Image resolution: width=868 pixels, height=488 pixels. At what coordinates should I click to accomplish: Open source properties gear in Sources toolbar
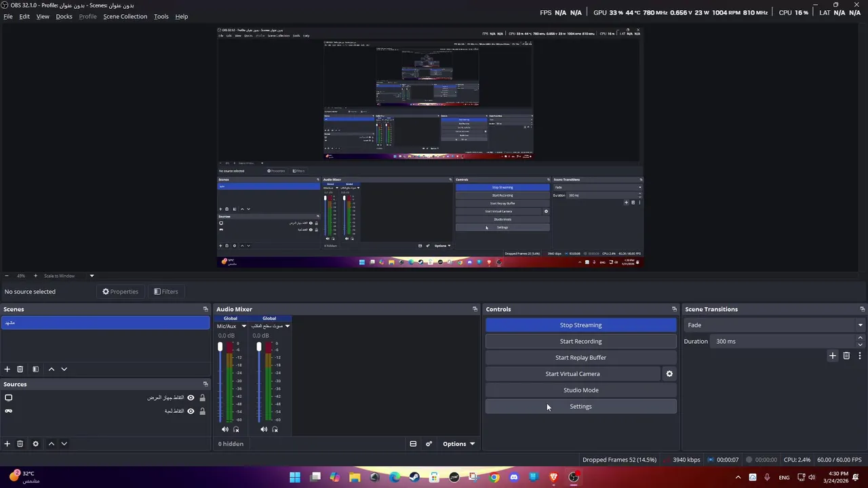tap(35, 444)
